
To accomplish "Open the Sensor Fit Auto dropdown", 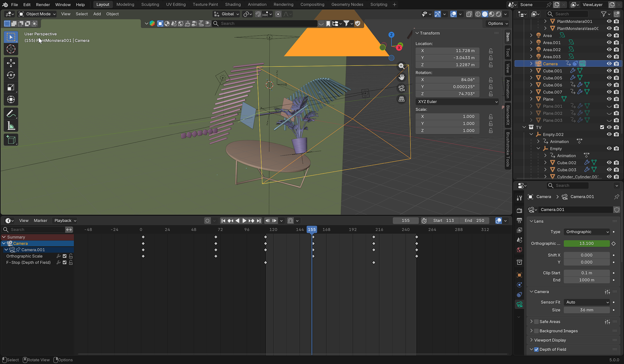I will point(587,302).
